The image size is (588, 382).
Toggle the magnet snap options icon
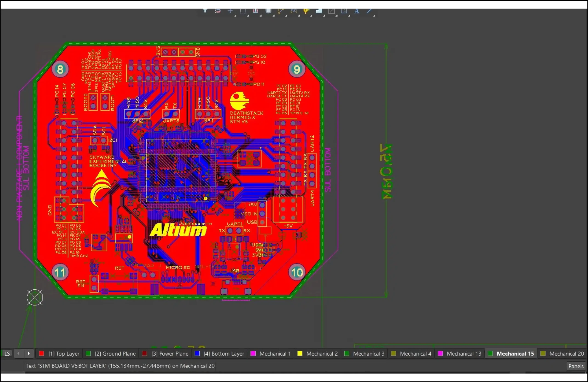[x=218, y=11]
